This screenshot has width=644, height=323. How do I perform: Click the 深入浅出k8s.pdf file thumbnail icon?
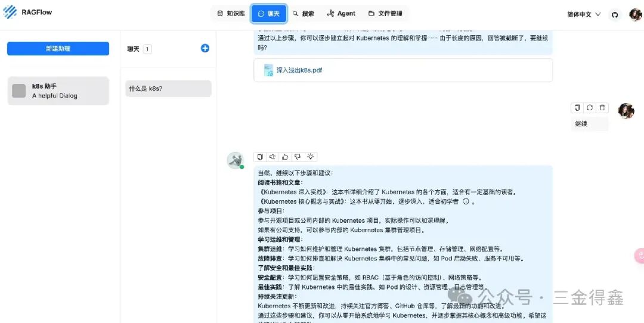268,70
